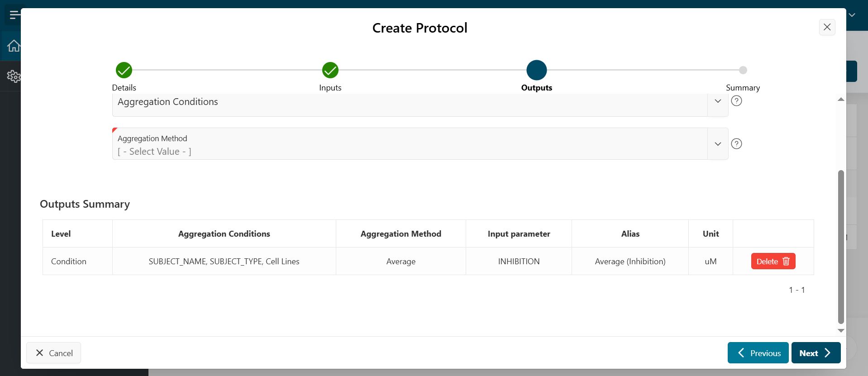Viewport: 868px width, 376px height.
Task: Click the dialog vertical scrollbar thumb
Action: point(841,247)
